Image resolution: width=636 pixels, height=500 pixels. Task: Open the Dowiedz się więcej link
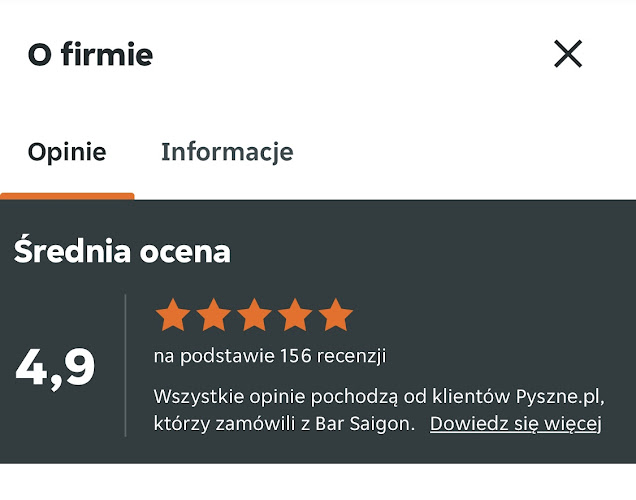516,423
